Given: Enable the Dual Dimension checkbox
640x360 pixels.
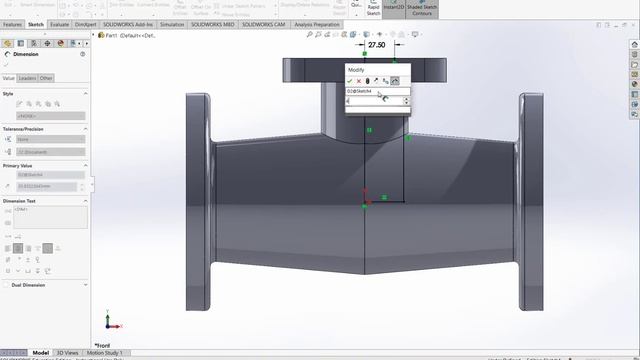Looking at the screenshot, I should point(6,285).
